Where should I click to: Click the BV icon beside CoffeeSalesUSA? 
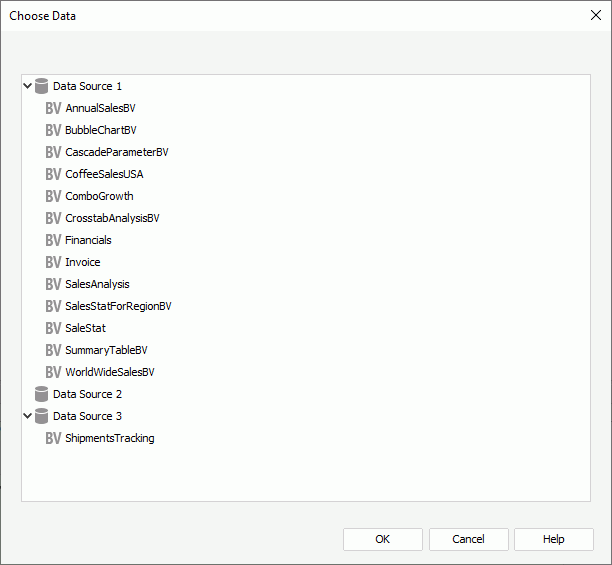(53, 174)
